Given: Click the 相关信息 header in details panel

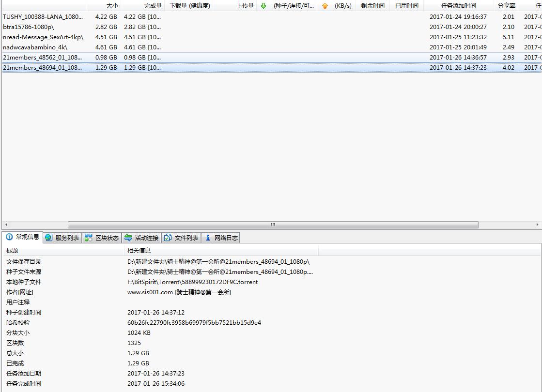Looking at the screenshot, I should point(139,250).
